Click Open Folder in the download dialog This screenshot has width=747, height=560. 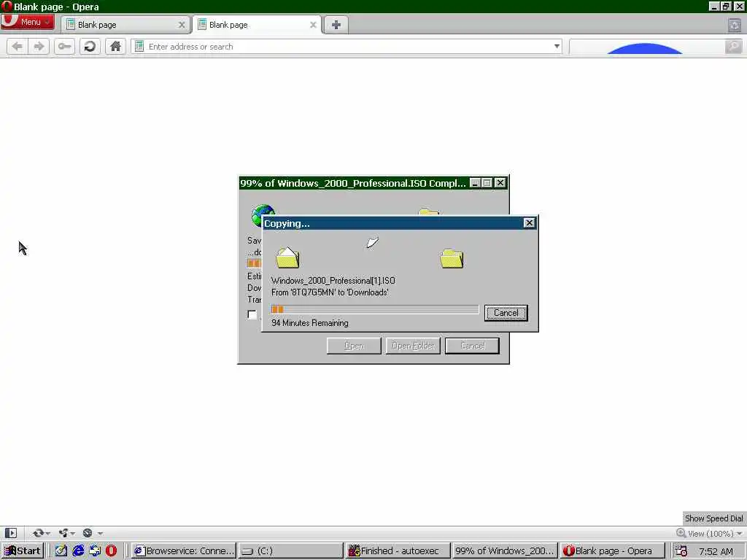coord(413,346)
